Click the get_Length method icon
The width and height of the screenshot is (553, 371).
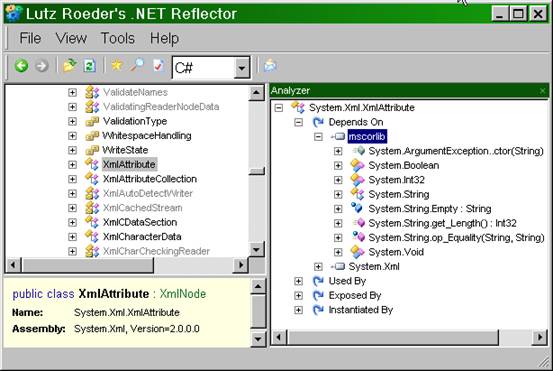pos(358,223)
